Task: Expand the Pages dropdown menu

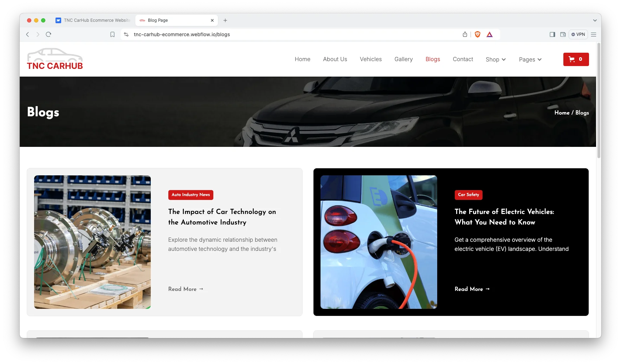Action: 530,59
